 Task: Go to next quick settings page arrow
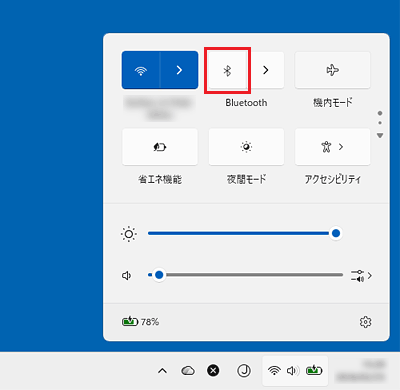380,136
